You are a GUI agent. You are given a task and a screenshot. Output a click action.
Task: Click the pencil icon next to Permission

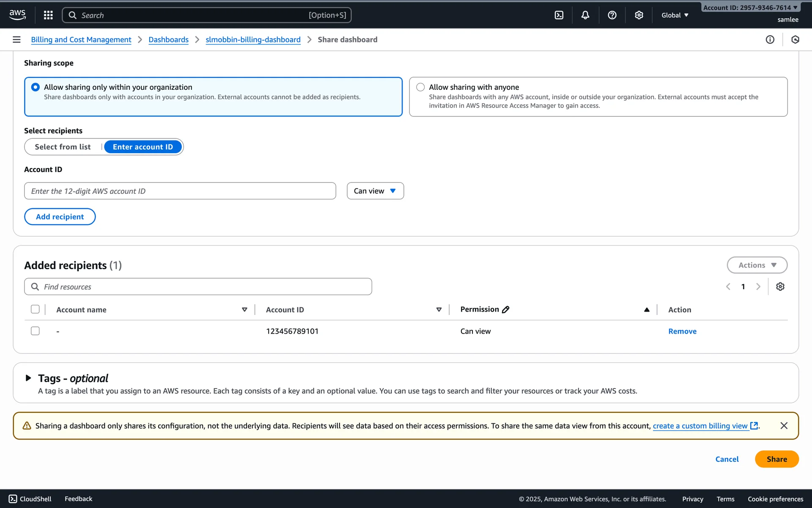pyautogui.click(x=505, y=309)
